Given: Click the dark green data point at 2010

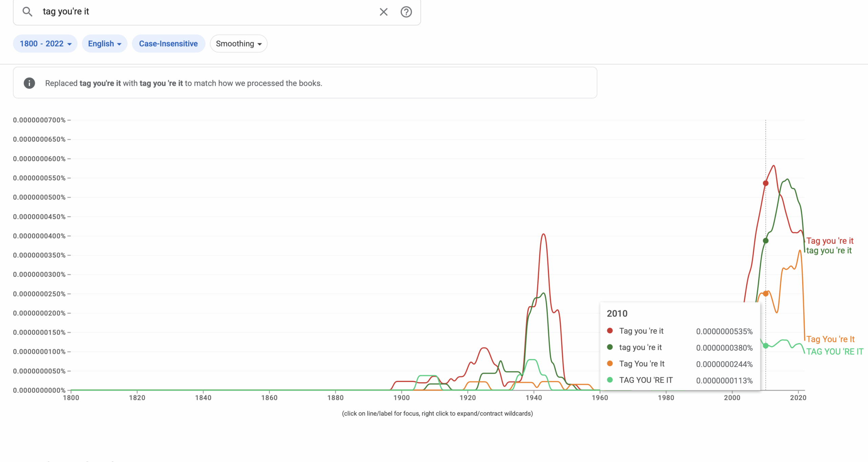Looking at the screenshot, I should point(766,241).
